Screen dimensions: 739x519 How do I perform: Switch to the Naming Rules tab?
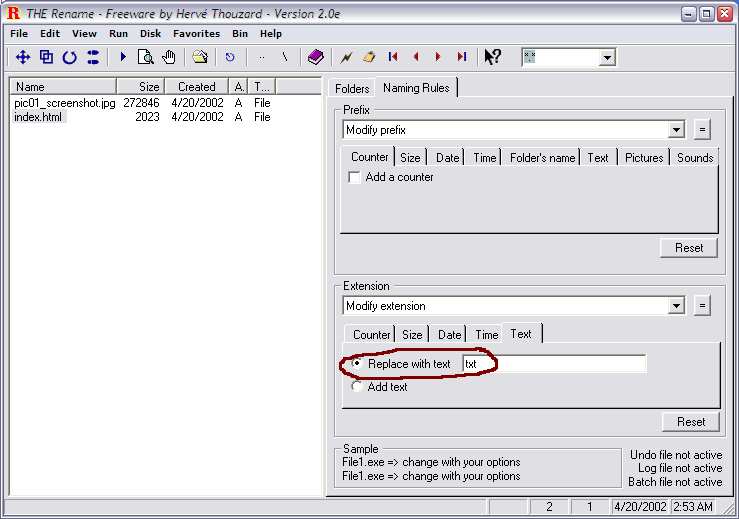click(x=416, y=88)
